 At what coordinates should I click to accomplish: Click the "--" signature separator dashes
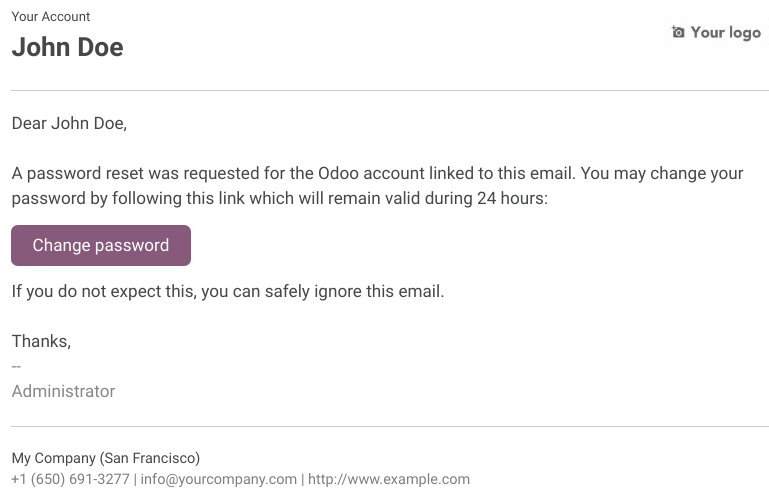tap(16, 366)
